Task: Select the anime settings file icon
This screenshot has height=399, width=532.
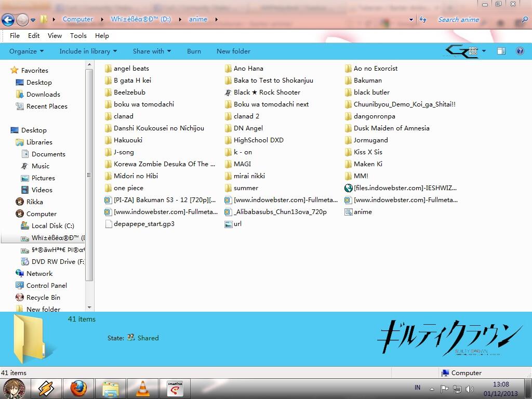Action: (x=348, y=212)
